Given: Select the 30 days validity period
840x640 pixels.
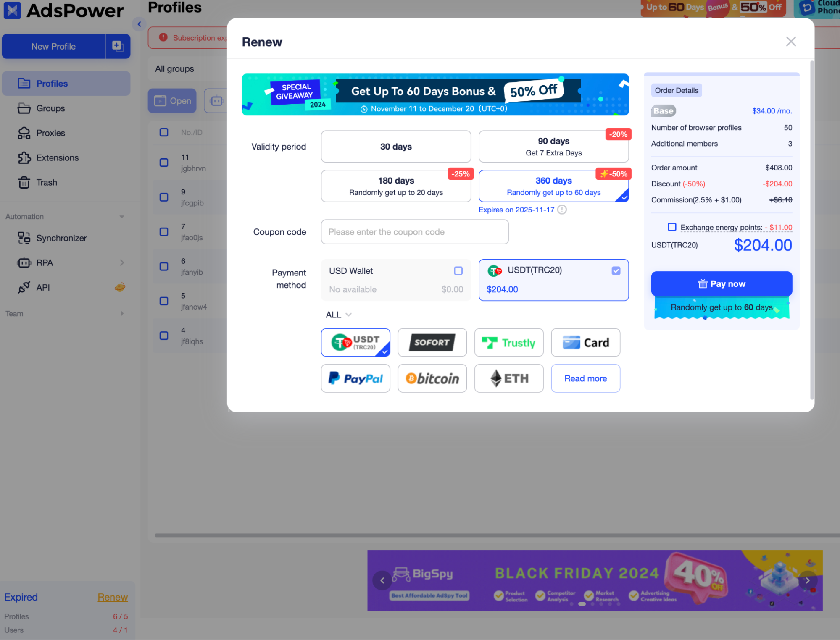Looking at the screenshot, I should 395,147.
